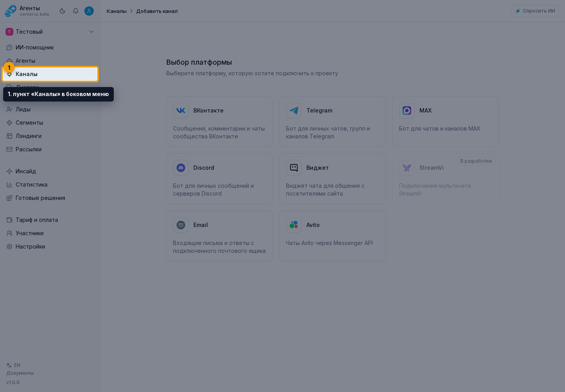Click the Avito logo icon
The image size is (565, 392).
point(294,225)
